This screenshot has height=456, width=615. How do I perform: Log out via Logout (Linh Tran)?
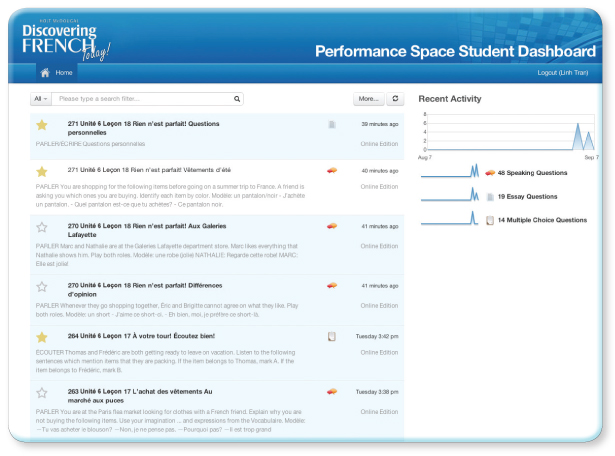tap(562, 73)
